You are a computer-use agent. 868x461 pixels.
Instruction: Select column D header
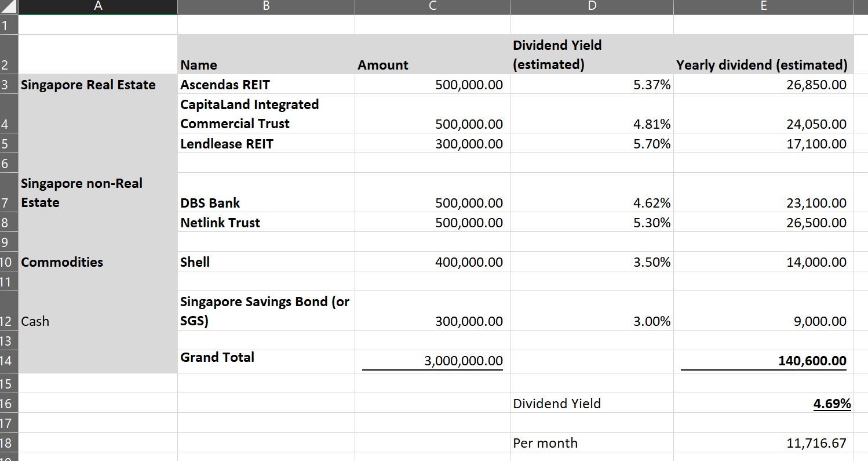pyautogui.click(x=592, y=6)
